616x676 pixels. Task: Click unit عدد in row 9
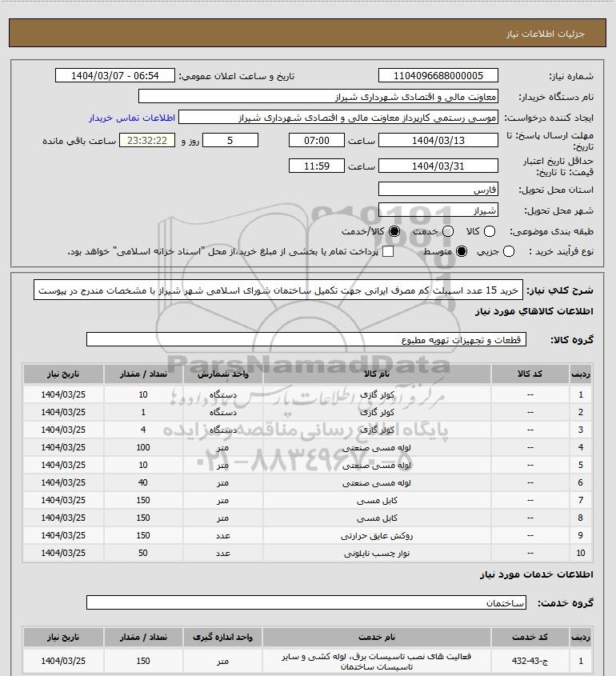pos(223,535)
